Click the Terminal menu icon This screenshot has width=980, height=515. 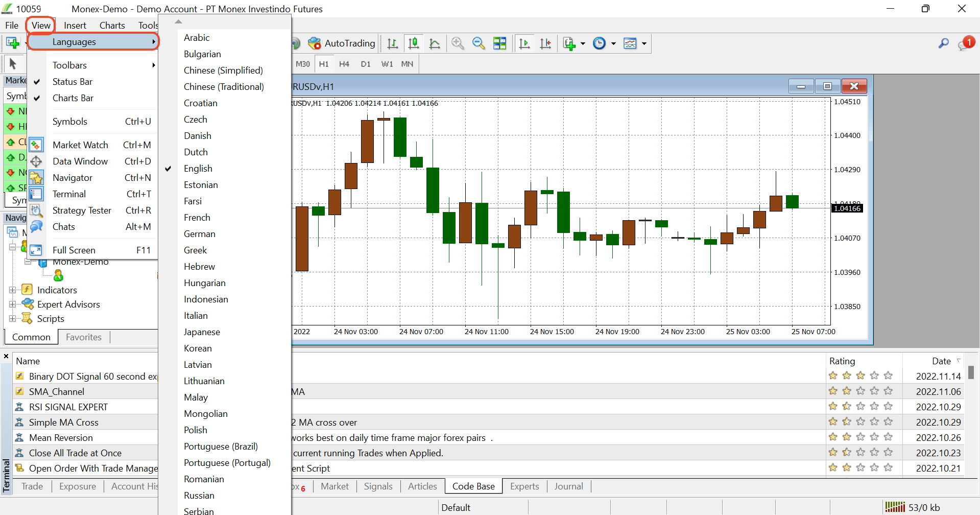(36, 194)
